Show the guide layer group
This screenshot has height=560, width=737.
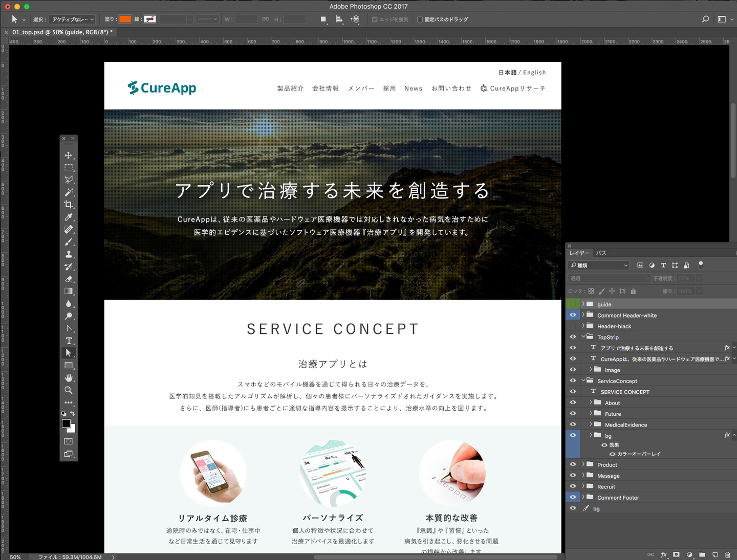click(x=573, y=304)
